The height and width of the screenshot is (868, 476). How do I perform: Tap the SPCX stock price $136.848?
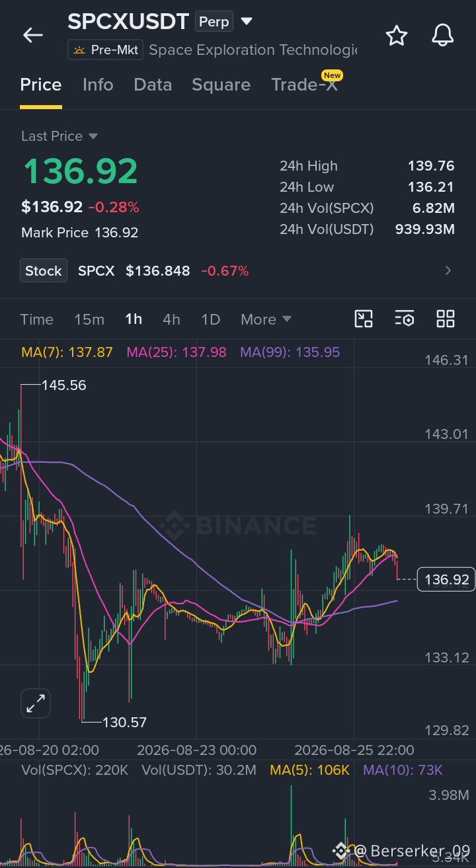pyautogui.click(x=158, y=271)
